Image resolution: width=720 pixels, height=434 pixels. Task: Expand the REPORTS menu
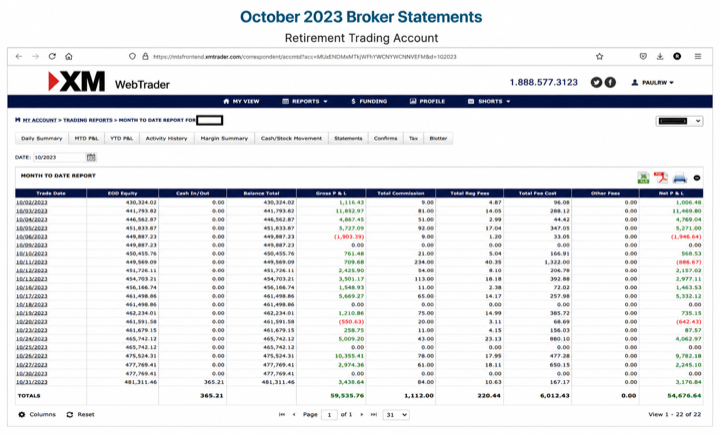tap(305, 101)
